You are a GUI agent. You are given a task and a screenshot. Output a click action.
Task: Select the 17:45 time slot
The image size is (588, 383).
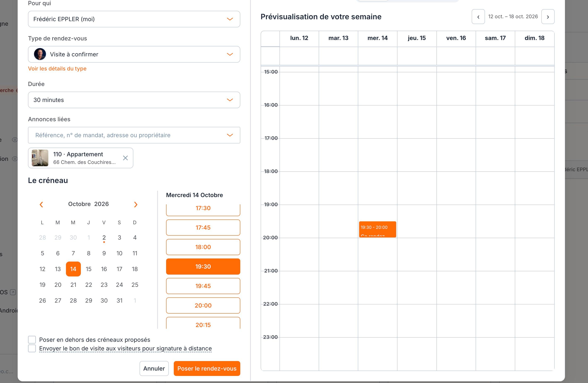click(203, 227)
